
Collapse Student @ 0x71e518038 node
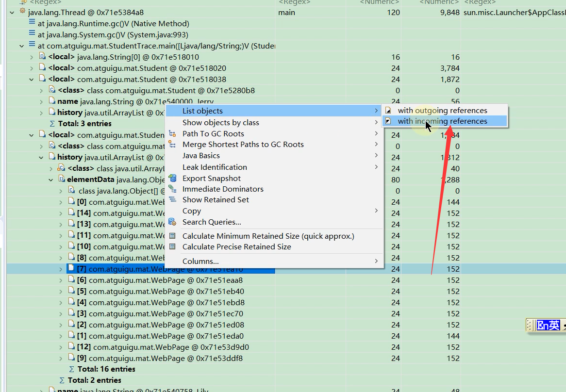click(x=32, y=80)
